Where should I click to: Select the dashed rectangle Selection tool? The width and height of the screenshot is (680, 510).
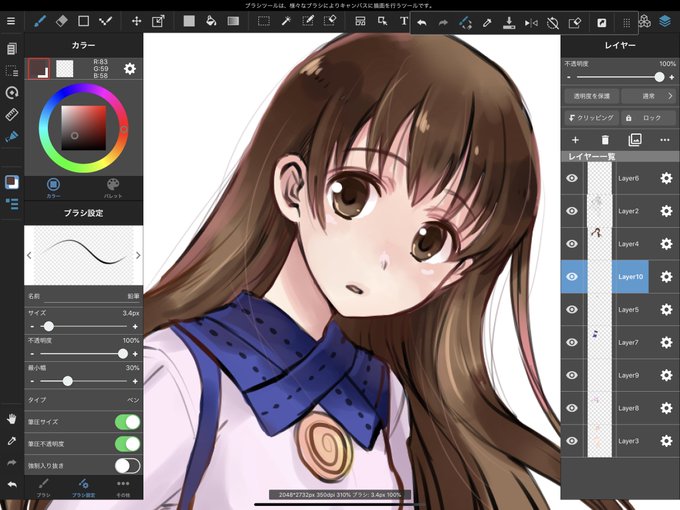[x=264, y=21]
